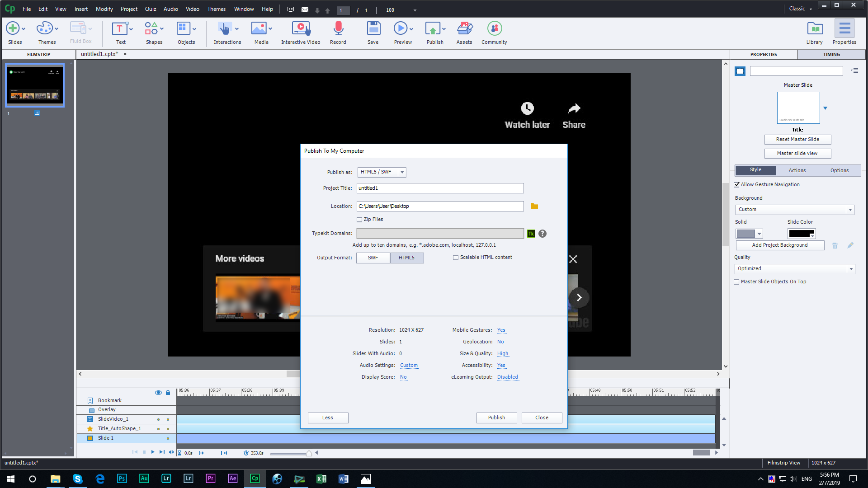Open the Media icon
Viewport: 868px width, 488px height.
(259, 28)
